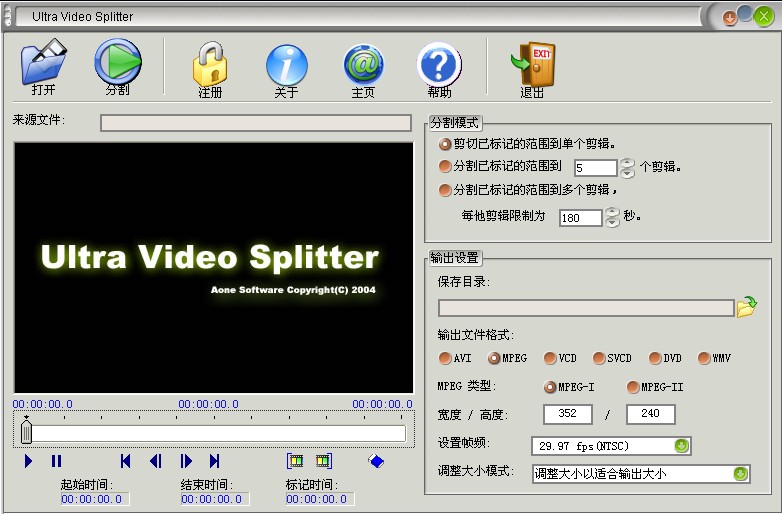Exit the program via 退出
Image resolution: width=782 pixels, height=514 pixels.
pos(533,70)
